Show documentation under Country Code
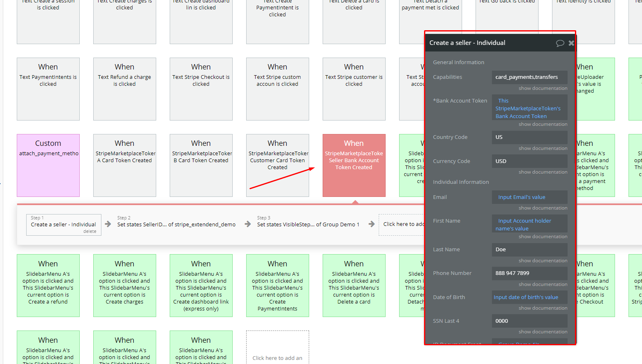 543,148
